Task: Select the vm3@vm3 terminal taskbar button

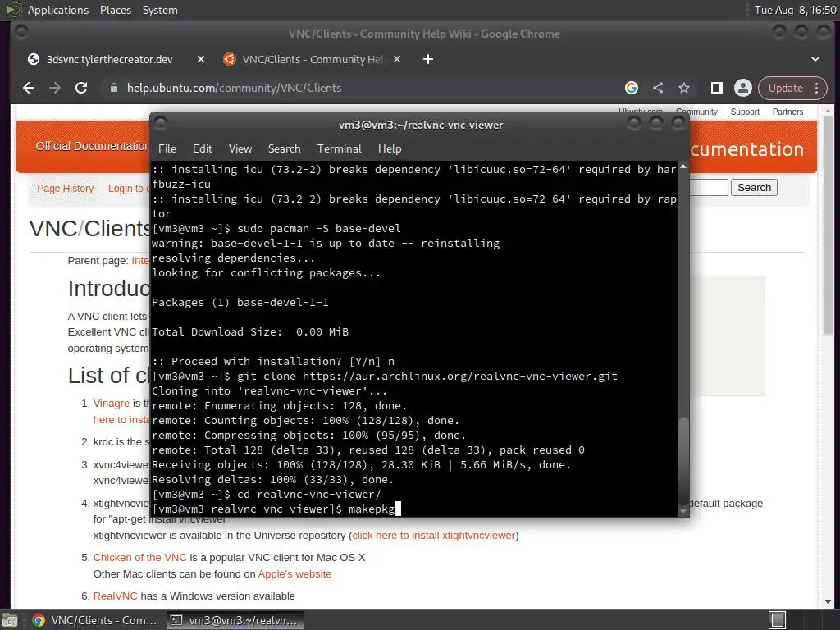Action: [x=234, y=620]
